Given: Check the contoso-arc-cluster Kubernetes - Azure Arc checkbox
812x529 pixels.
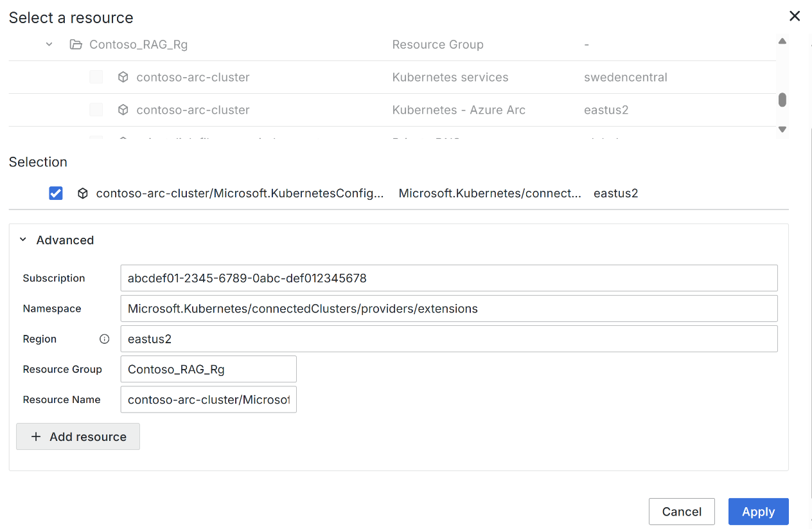Looking at the screenshot, I should pos(96,110).
